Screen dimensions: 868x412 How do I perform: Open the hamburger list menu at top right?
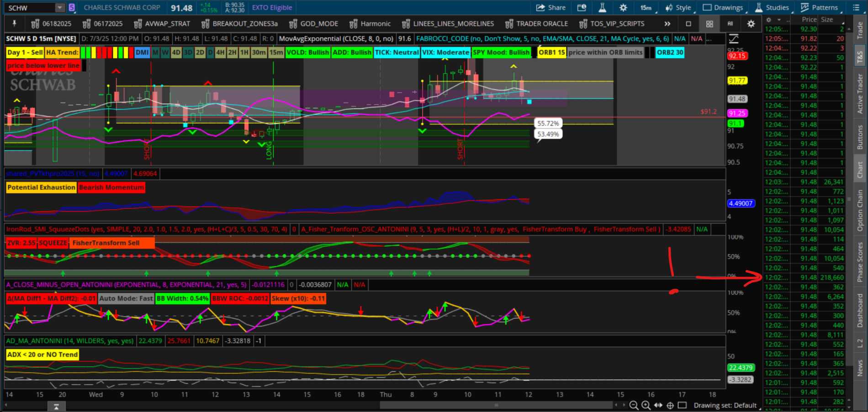pos(856,7)
